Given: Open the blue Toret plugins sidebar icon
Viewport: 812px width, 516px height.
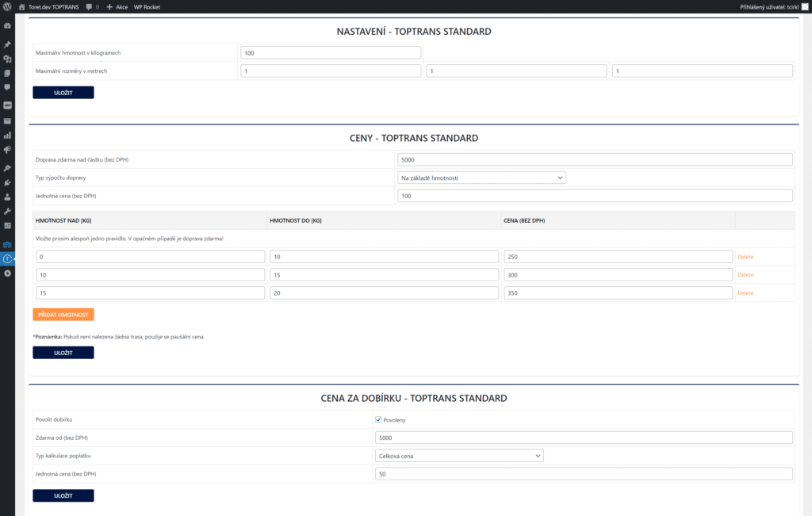Looking at the screenshot, I should point(7,245).
